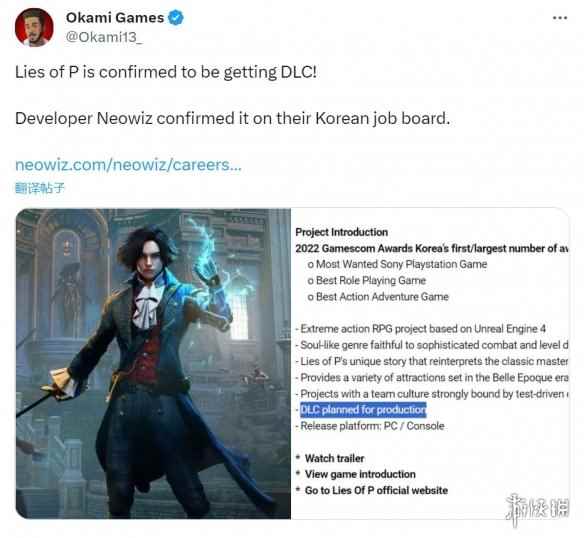Open the three-dot more options menu
The height and width of the screenshot is (538, 584).
(x=560, y=18)
